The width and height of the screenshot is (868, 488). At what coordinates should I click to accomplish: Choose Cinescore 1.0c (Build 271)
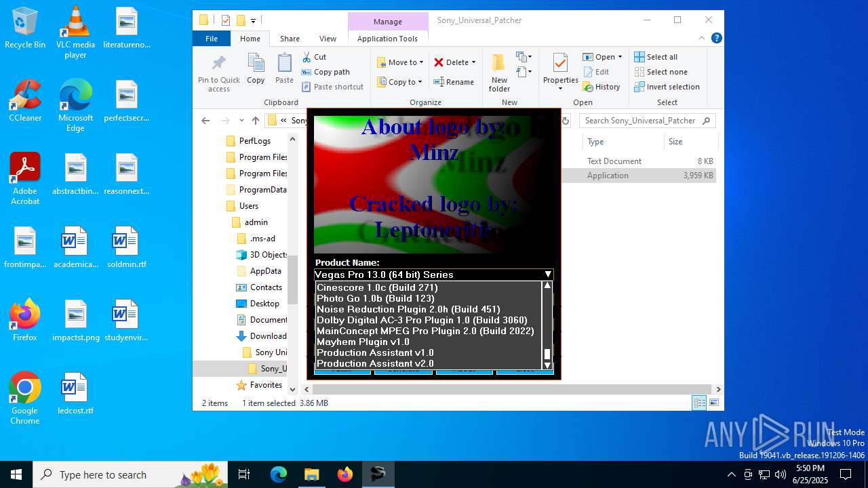pyautogui.click(x=429, y=287)
